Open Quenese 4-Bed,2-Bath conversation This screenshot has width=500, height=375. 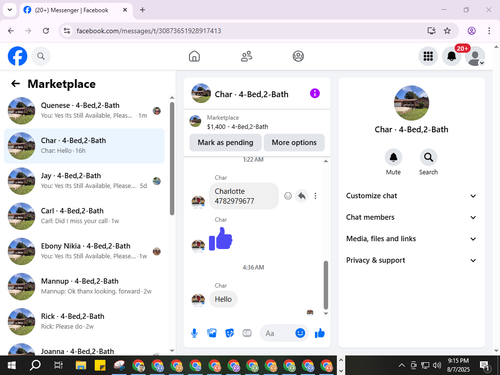(x=84, y=111)
